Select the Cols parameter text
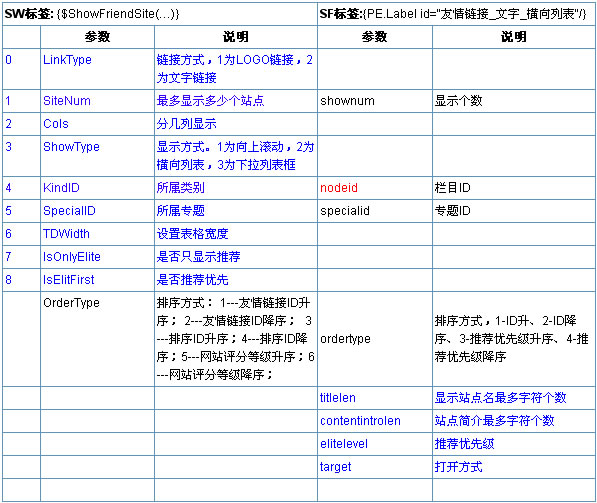 tap(56, 124)
